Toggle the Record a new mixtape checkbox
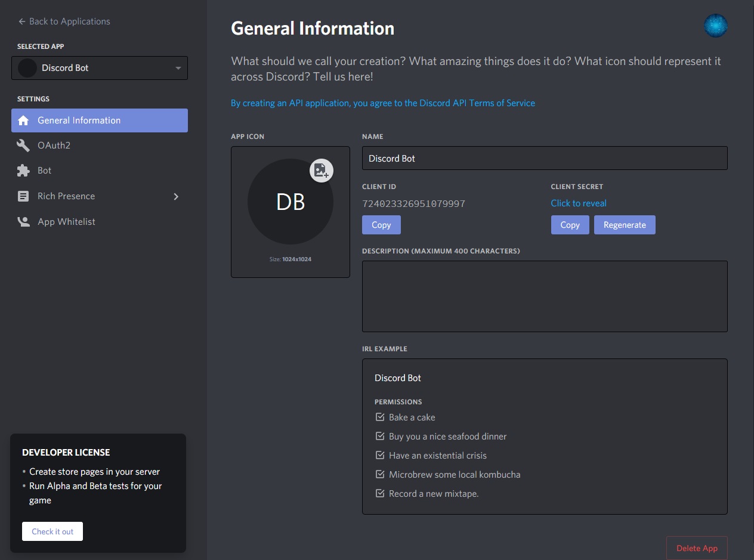Screen dimensions: 754x560 (379, 494)
